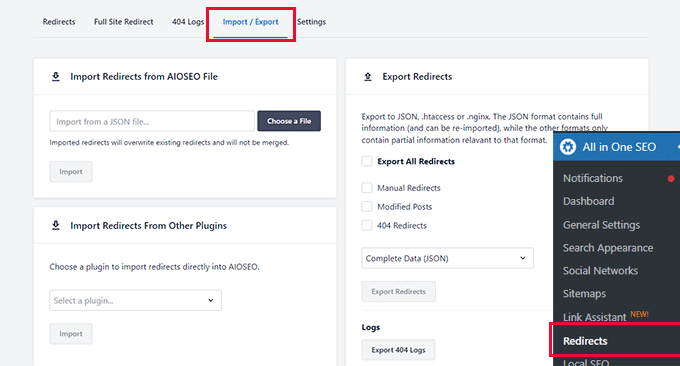Click the 'Import Redirects From Other Plugins' heading

(148, 225)
